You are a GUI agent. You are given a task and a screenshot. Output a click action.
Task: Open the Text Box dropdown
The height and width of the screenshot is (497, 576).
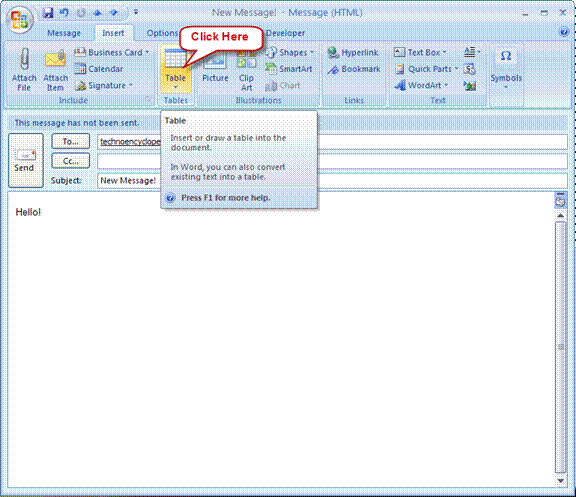tap(420, 53)
